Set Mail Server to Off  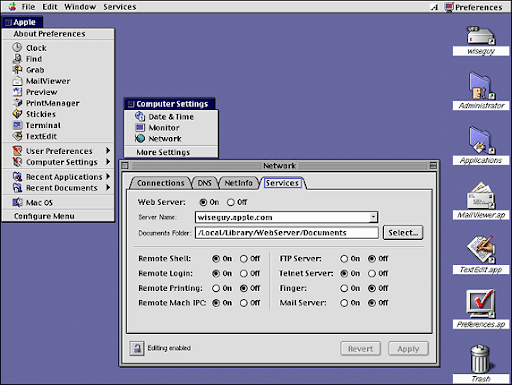tap(372, 303)
